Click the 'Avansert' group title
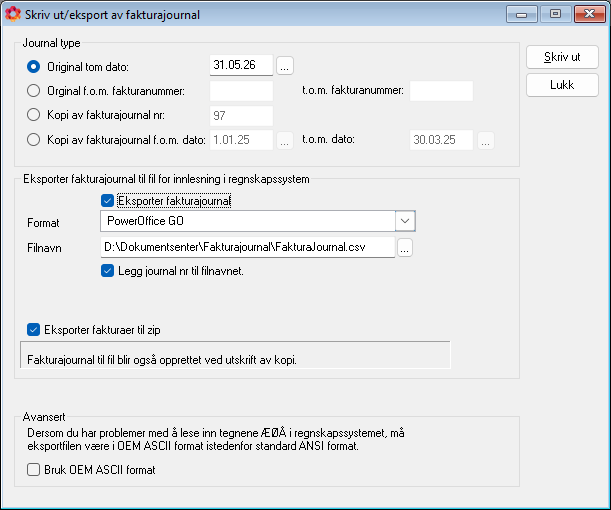This screenshot has height=510, width=611. (x=44, y=417)
